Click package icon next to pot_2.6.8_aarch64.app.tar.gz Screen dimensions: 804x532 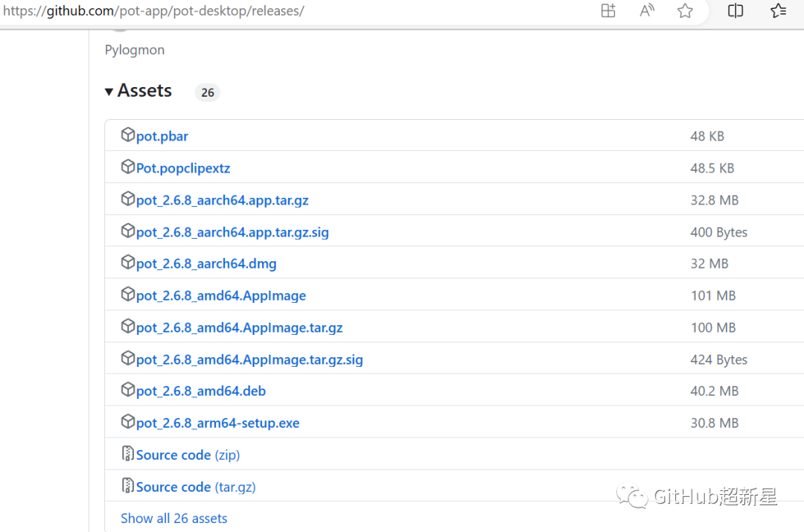(128, 199)
